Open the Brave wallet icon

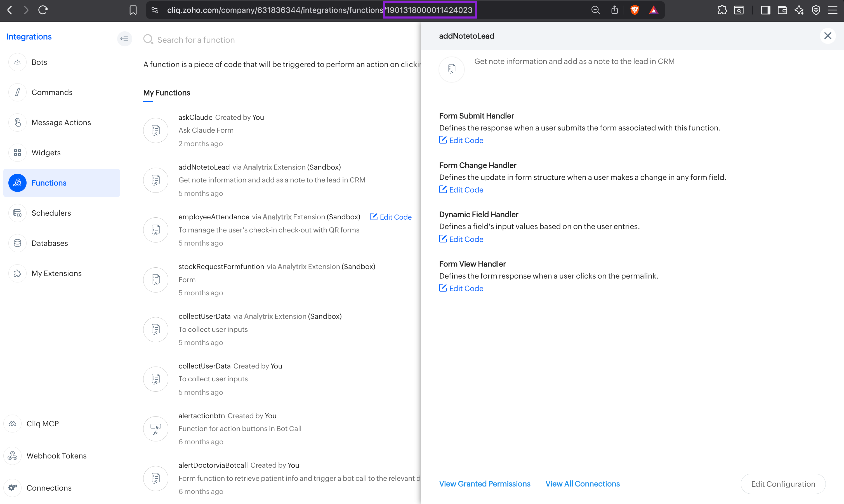point(782,10)
